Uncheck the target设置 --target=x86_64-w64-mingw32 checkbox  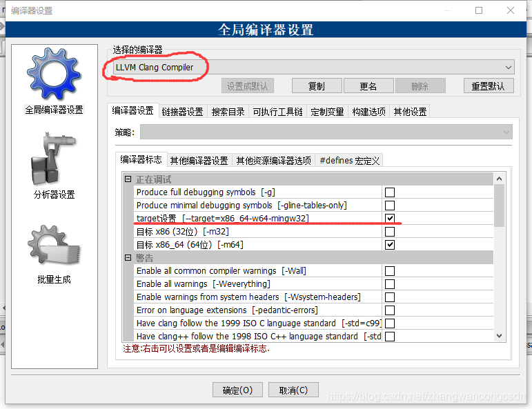(x=389, y=219)
